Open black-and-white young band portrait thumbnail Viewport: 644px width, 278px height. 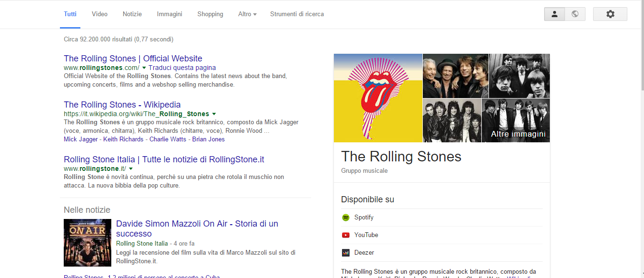[519, 76]
